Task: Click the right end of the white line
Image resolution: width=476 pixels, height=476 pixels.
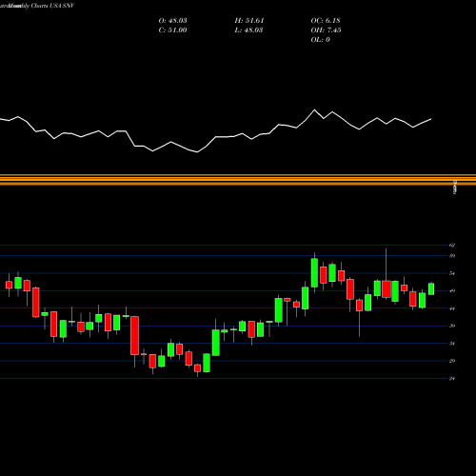Action: [431, 119]
